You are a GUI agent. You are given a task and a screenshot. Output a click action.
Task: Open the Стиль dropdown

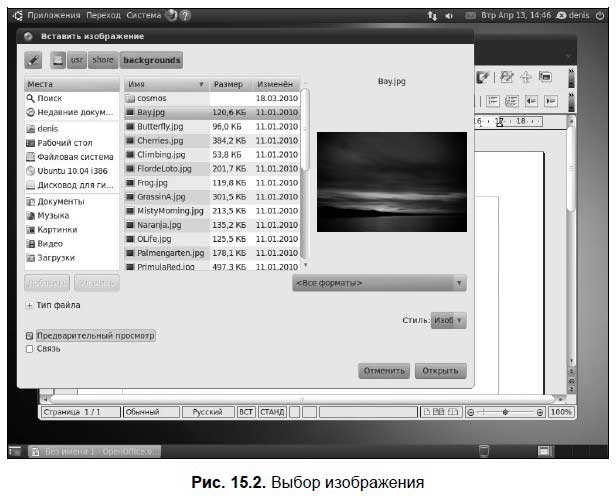pyautogui.click(x=449, y=320)
